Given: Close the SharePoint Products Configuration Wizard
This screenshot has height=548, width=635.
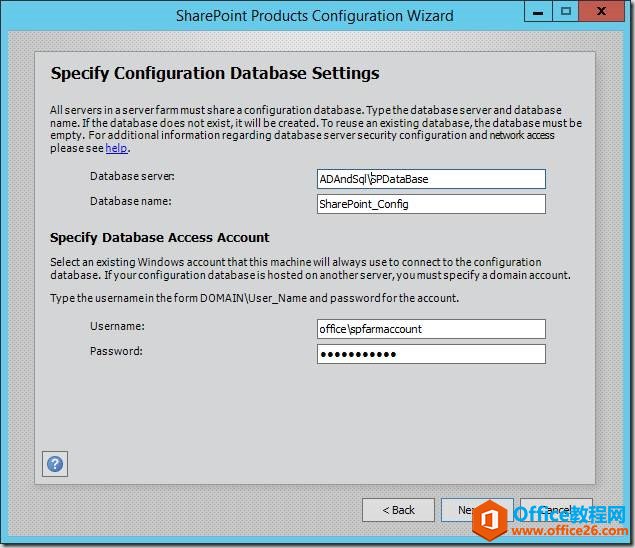Looking at the screenshot, I should pos(602,11).
